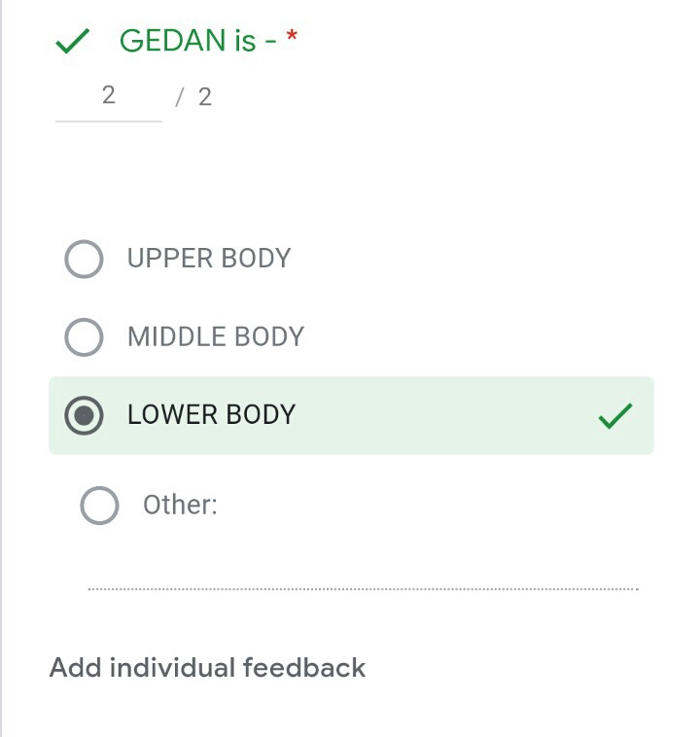Select the UPPER BODY radio button
Viewport: 700px width, 737px height.
(x=84, y=260)
